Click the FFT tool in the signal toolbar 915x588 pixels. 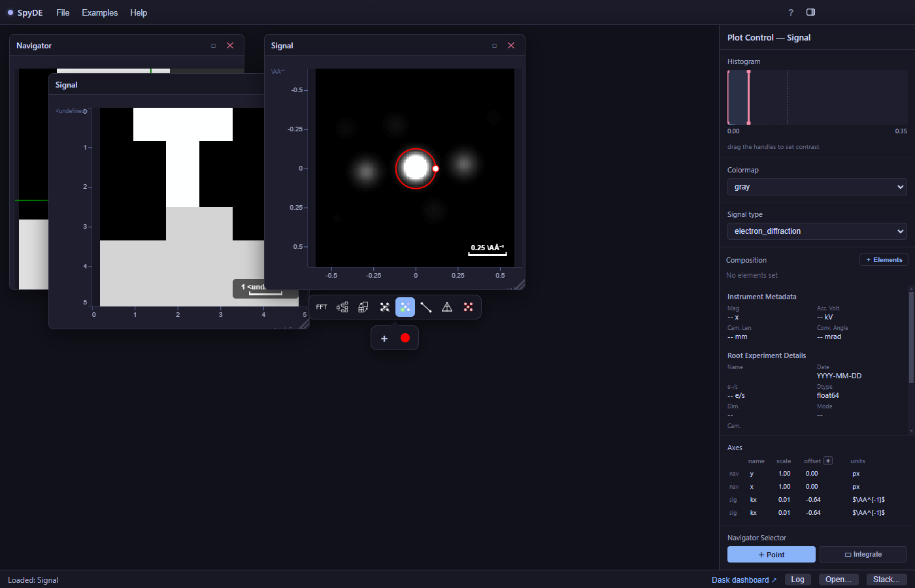[x=322, y=307]
